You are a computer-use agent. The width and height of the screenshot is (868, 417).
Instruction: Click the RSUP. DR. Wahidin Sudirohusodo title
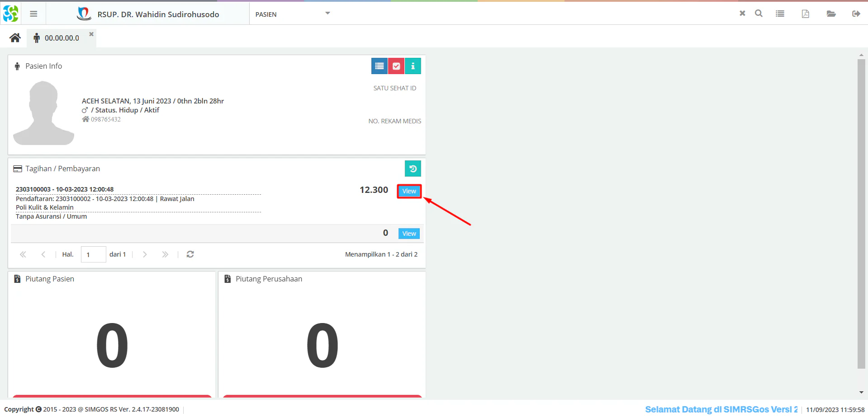pos(158,14)
